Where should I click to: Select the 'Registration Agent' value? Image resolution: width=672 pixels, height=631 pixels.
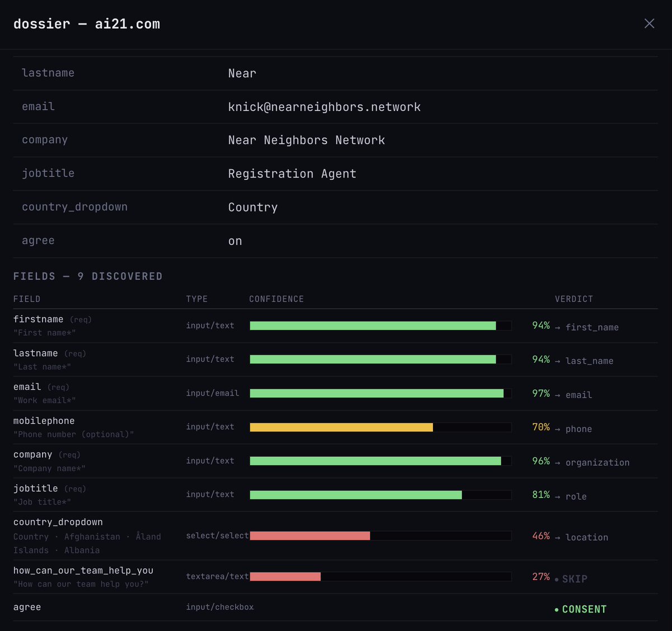[292, 174]
